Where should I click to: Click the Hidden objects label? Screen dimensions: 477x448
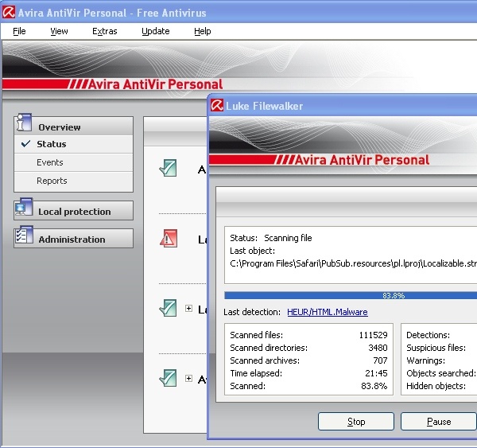436,386
